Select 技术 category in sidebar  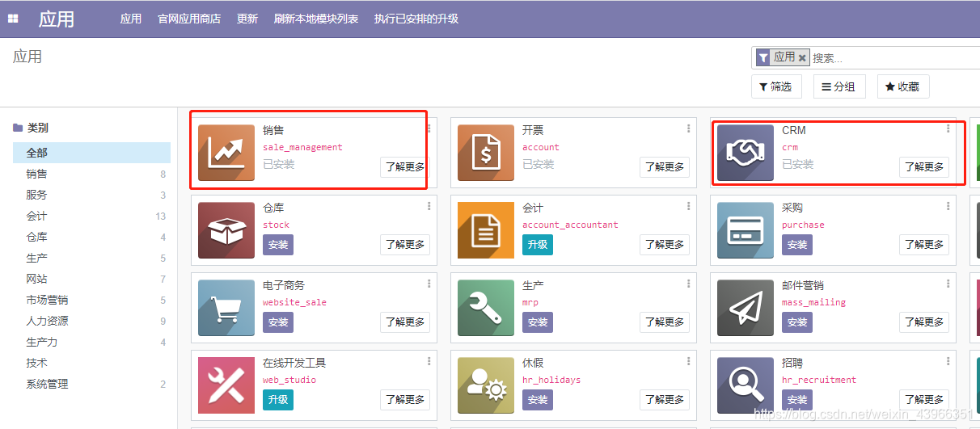(x=91, y=363)
